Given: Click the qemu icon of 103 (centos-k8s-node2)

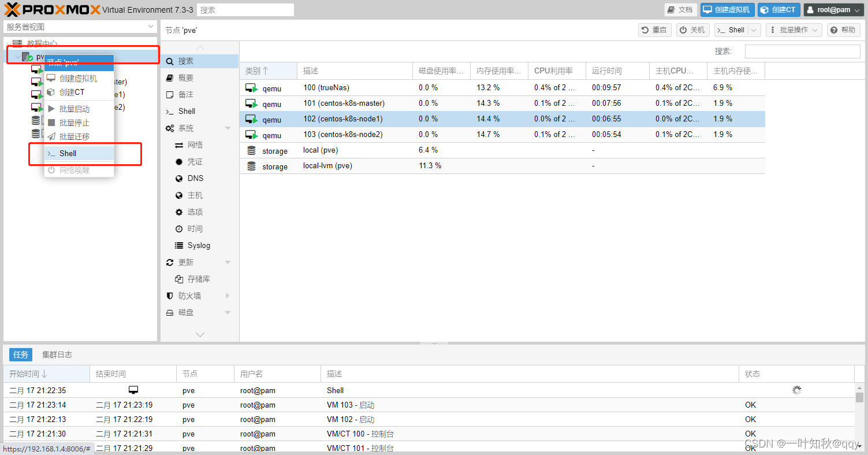Looking at the screenshot, I should (x=251, y=135).
